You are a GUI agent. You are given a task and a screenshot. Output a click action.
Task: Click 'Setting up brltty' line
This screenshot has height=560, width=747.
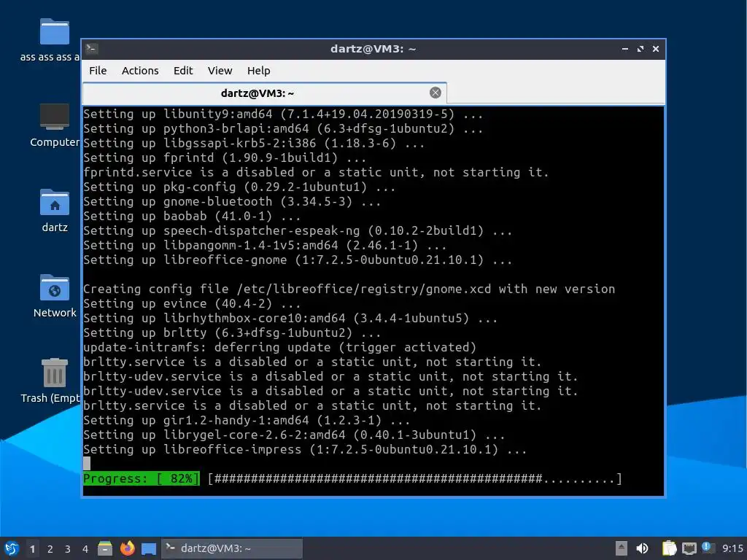[x=232, y=332]
